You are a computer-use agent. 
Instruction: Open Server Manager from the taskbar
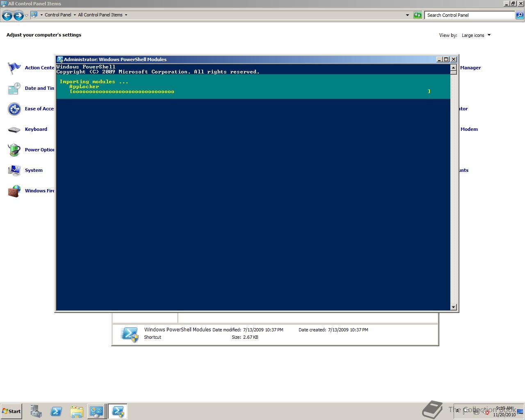[x=36, y=411]
